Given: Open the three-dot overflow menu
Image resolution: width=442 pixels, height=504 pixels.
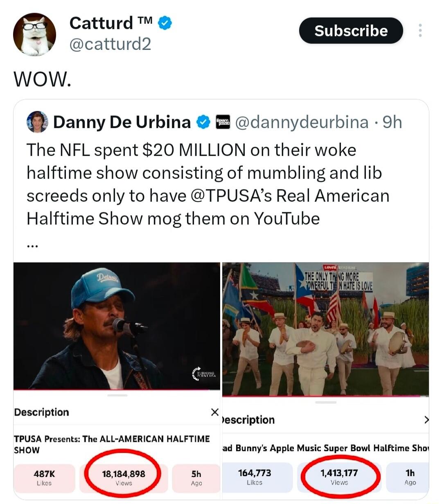Looking at the screenshot, I should (420, 30).
